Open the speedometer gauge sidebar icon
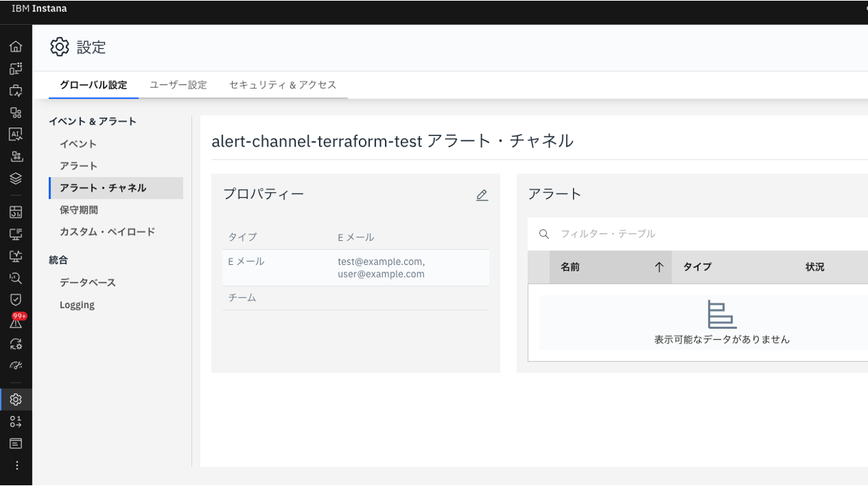Viewport: 868px width, 486px height. pos(16,366)
